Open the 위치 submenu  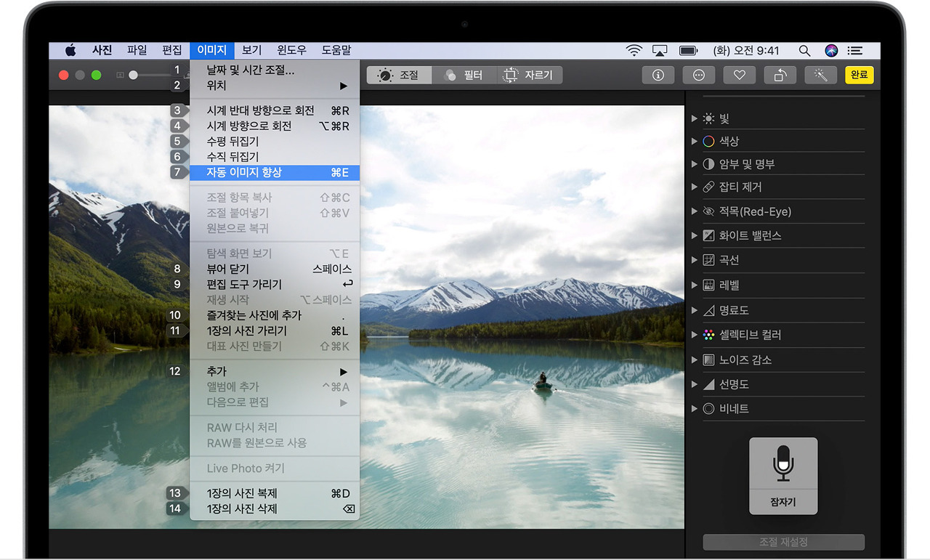coord(275,86)
